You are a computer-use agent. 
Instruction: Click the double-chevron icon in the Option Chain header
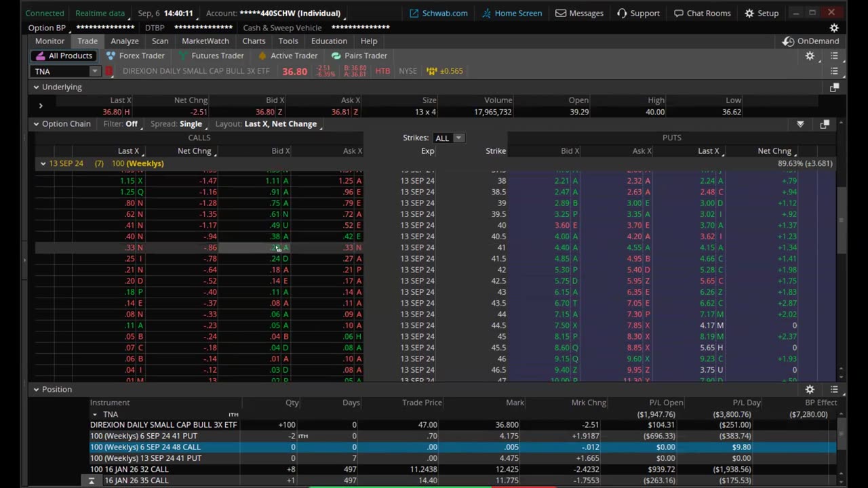(800, 124)
